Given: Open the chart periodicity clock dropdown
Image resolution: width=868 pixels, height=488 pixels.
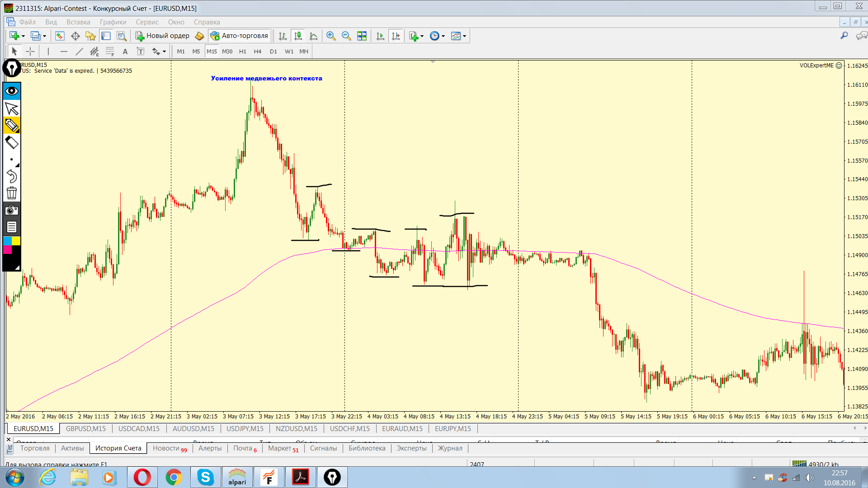Looking at the screenshot, I should [x=443, y=36].
